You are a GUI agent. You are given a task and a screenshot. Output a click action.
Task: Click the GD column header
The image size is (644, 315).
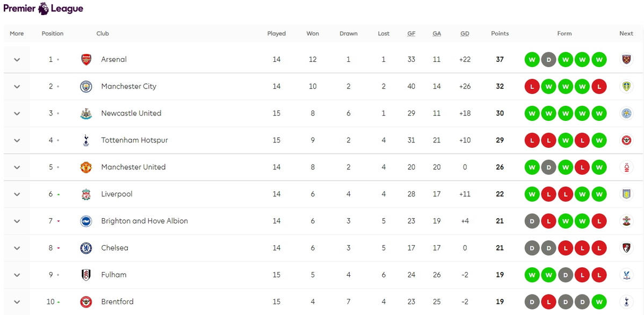465,33
